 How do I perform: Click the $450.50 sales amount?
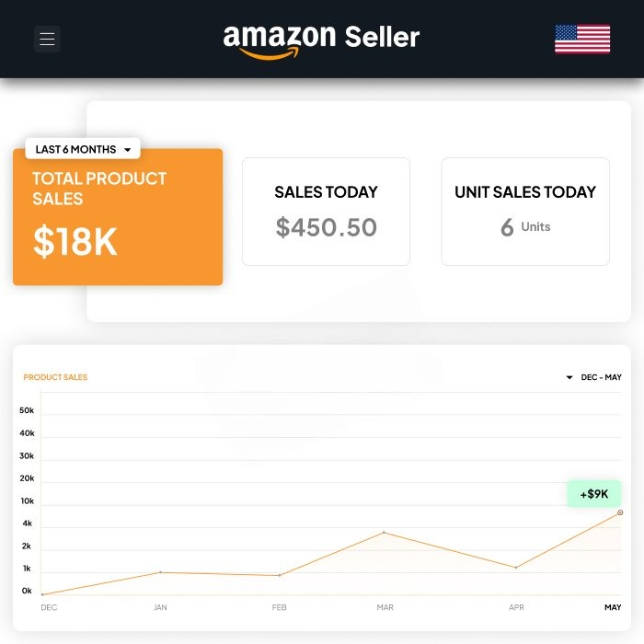click(327, 227)
